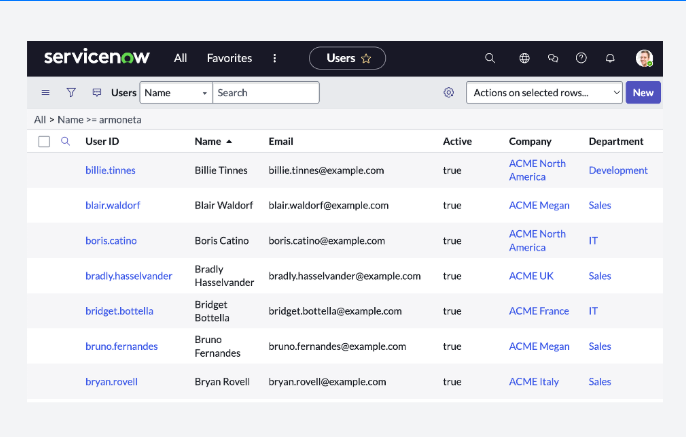Open ACME North America for Billie Tinnes
This screenshot has height=437, width=686.
pyautogui.click(x=537, y=170)
